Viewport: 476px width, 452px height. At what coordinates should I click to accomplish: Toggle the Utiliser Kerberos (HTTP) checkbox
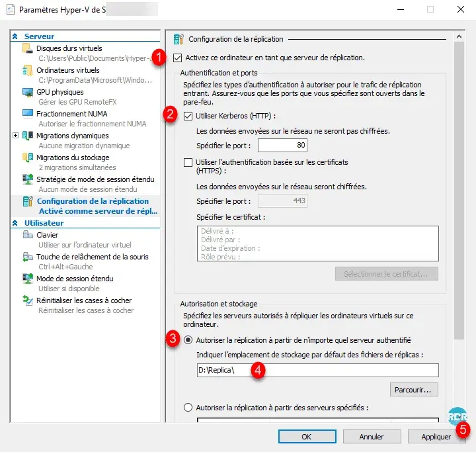pos(188,116)
